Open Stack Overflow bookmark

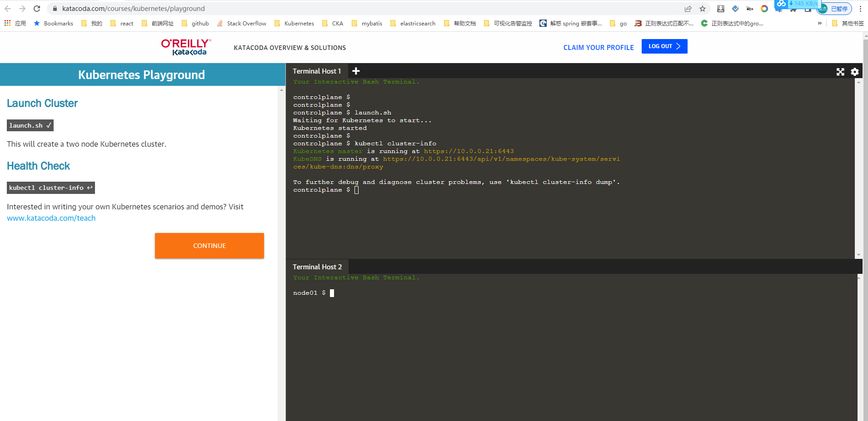241,23
